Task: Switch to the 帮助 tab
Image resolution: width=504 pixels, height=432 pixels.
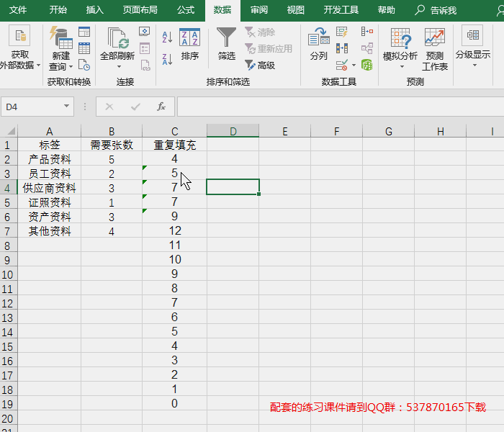Action: [387, 10]
